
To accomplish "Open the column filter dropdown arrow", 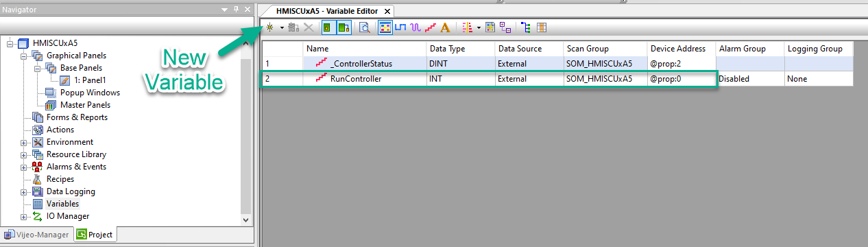I will pyautogui.click(x=479, y=28).
